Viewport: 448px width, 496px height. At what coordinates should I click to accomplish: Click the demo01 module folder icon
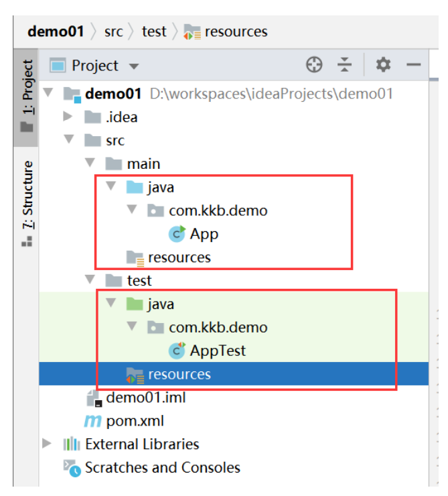coord(72,95)
